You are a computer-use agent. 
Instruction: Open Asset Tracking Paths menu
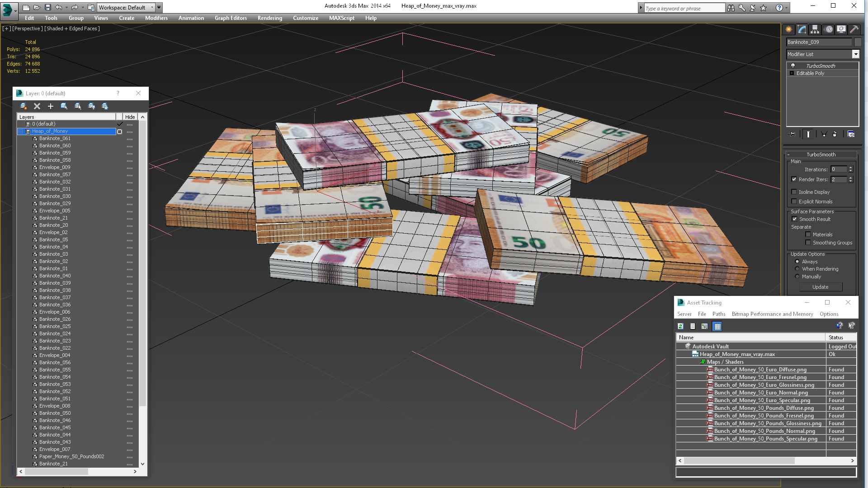pyautogui.click(x=719, y=314)
